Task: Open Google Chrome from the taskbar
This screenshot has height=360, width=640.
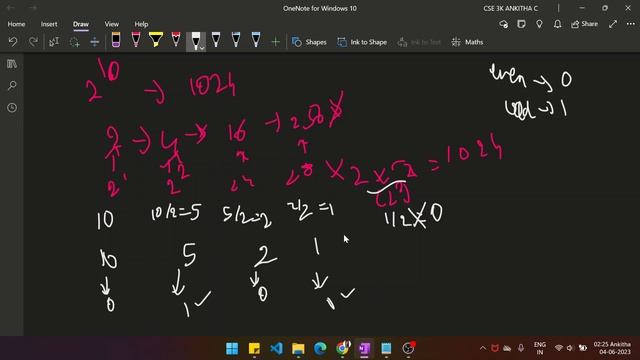Action: click(x=342, y=348)
